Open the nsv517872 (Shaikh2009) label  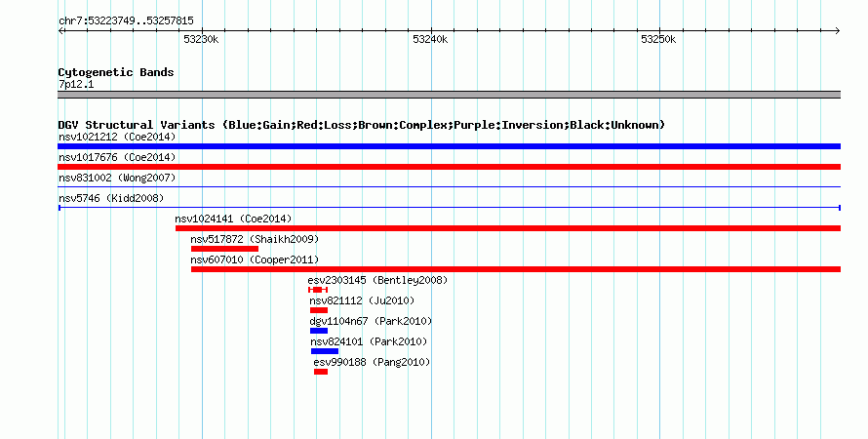point(255,239)
